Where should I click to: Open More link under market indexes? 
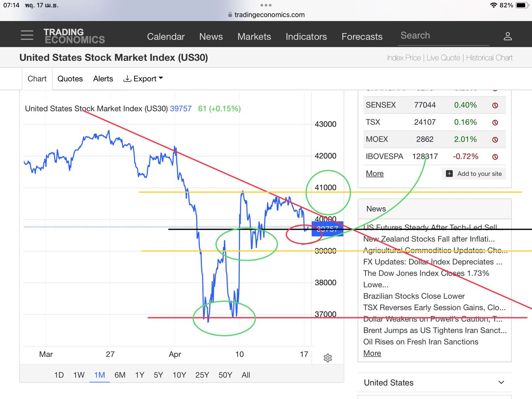pos(375,173)
